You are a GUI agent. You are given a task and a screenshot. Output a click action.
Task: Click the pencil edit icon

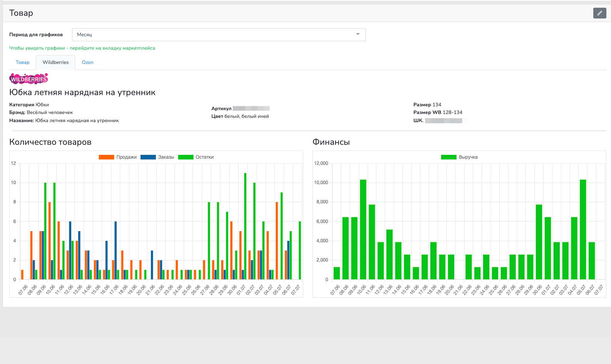tap(599, 13)
